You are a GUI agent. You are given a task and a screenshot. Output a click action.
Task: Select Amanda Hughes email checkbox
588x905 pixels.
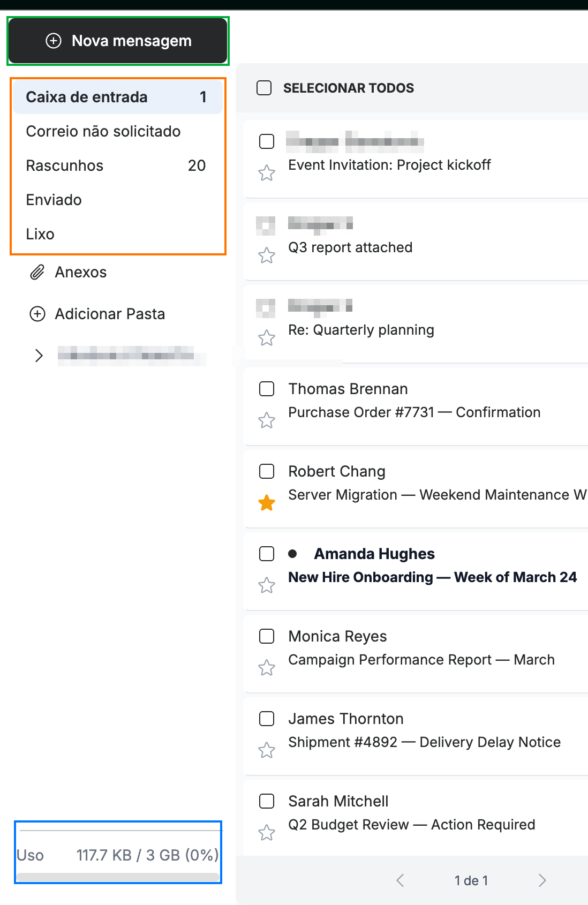tap(267, 554)
